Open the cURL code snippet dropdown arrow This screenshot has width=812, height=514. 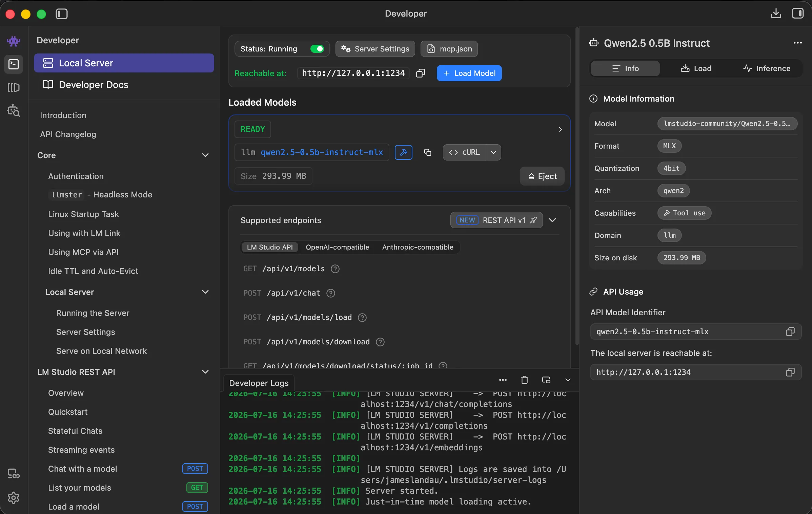click(493, 152)
